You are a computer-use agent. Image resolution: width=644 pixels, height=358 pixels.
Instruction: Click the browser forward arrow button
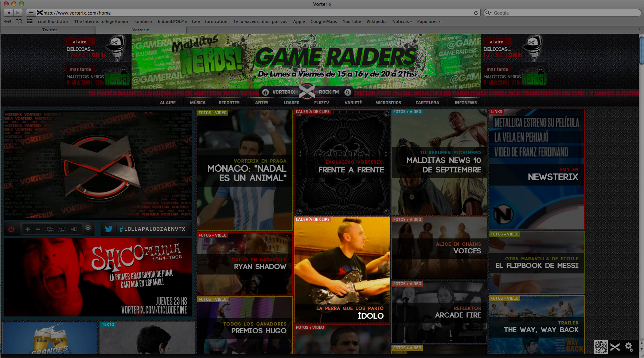tap(18, 13)
